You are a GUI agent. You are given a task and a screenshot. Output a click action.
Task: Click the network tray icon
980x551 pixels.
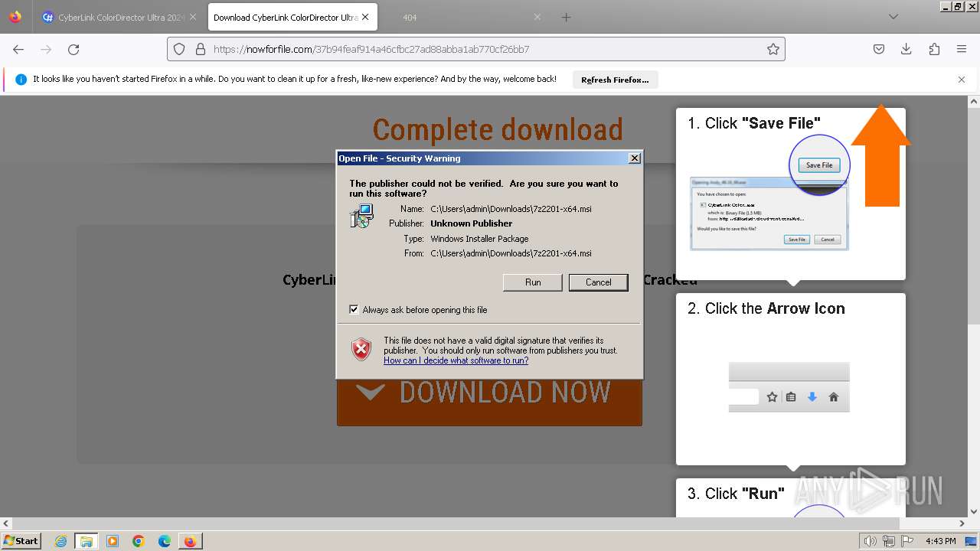tap(889, 541)
